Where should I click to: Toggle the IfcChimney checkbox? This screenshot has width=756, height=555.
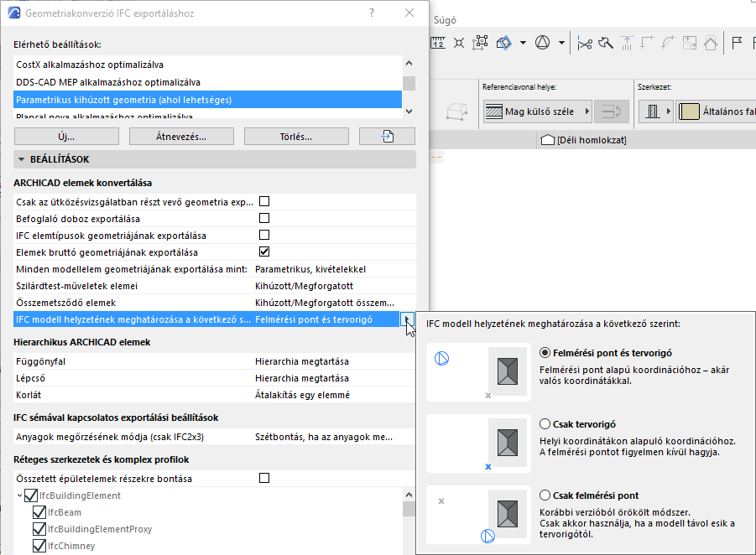pos(39,546)
